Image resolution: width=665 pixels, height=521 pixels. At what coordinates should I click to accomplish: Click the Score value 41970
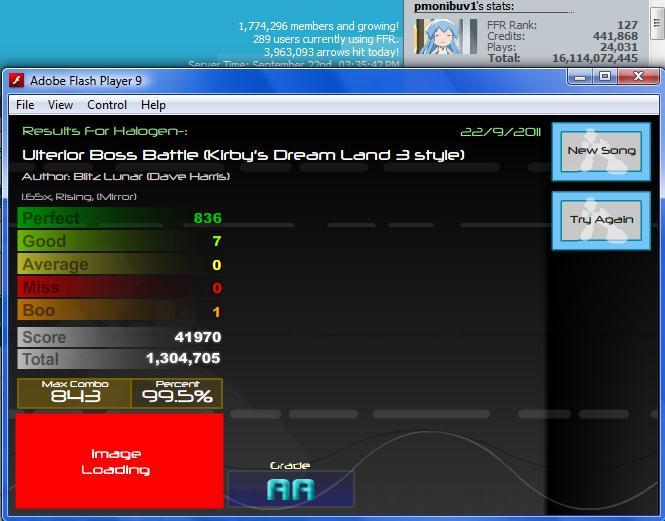pyautogui.click(x=198, y=337)
